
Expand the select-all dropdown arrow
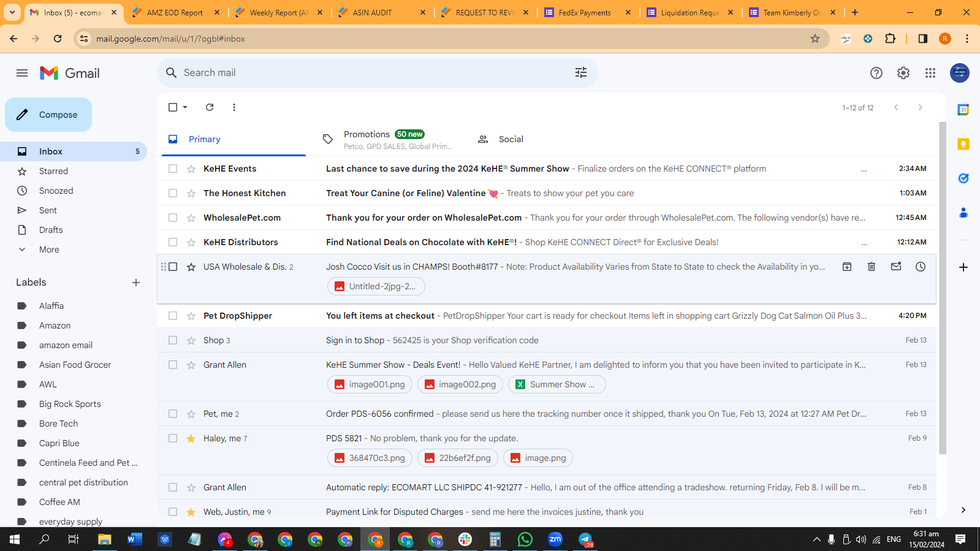(185, 107)
